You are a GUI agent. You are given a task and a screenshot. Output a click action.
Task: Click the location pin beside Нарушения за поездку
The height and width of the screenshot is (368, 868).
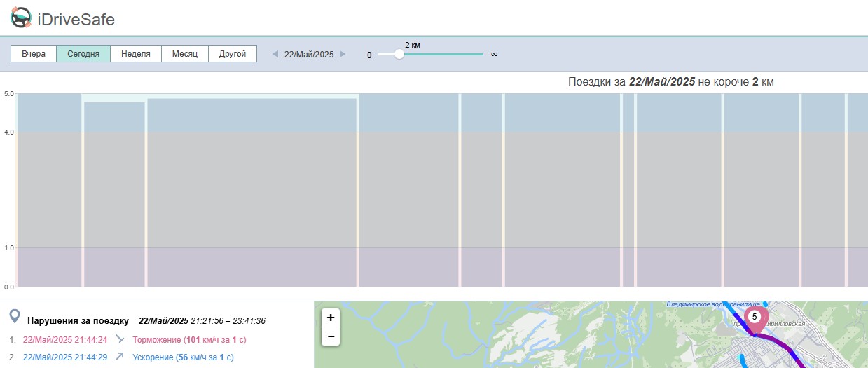(15, 318)
